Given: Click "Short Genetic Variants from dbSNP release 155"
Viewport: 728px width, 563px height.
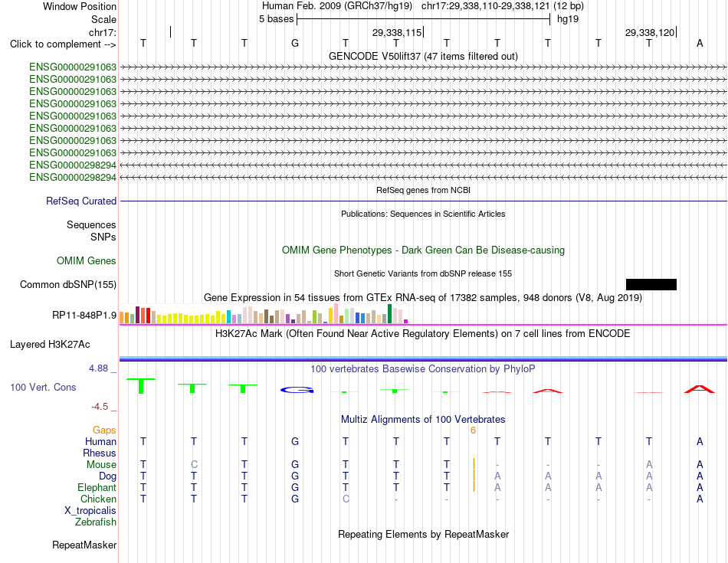Looking at the screenshot, I should 423,274.
